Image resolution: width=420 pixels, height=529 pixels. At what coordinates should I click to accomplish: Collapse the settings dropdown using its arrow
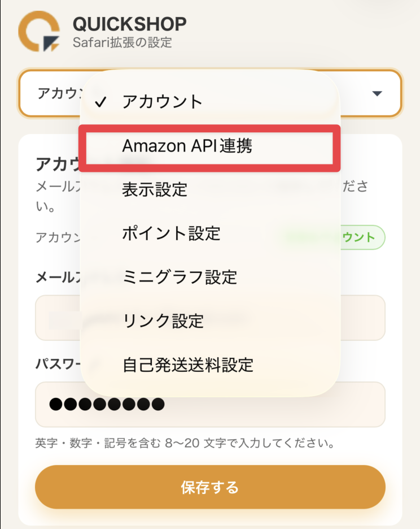coord(378,94)
